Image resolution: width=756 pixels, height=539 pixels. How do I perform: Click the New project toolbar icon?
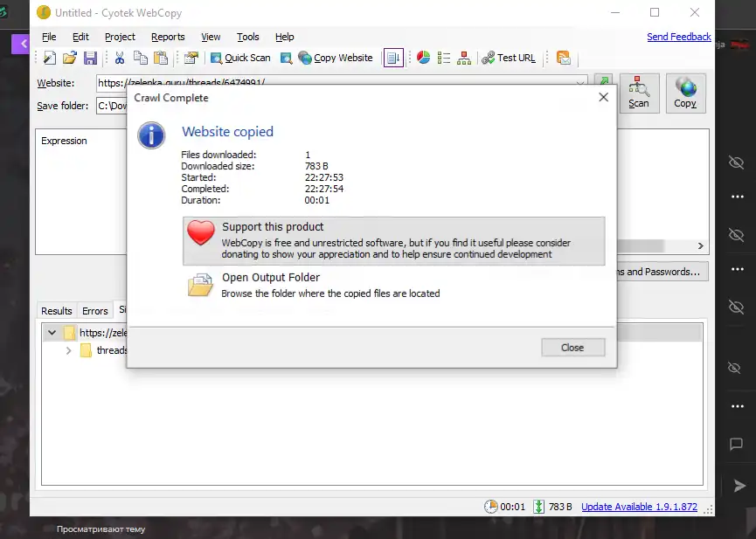click(x=49, y=58)
